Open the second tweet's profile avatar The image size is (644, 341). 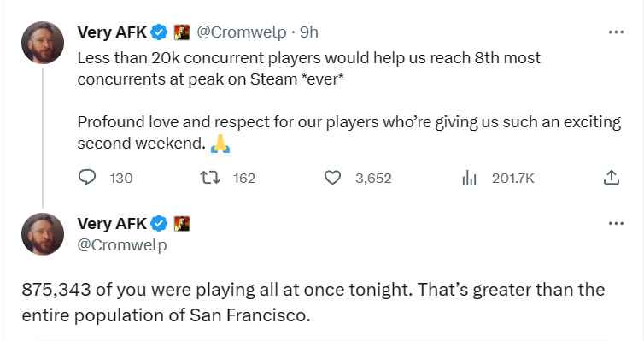click(43, 234)
